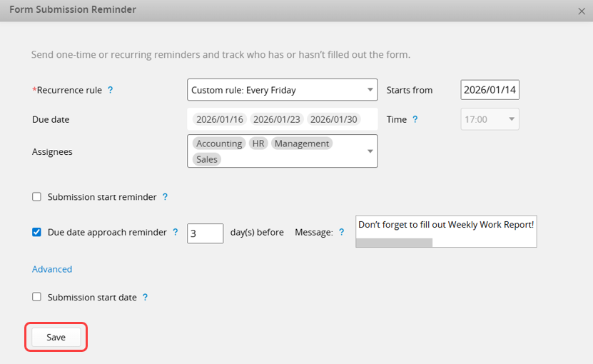The height and width of the screenshot is (364, 593).
Task: Click the message box horizontal scrollbar
Action: [x=394, y=243]
